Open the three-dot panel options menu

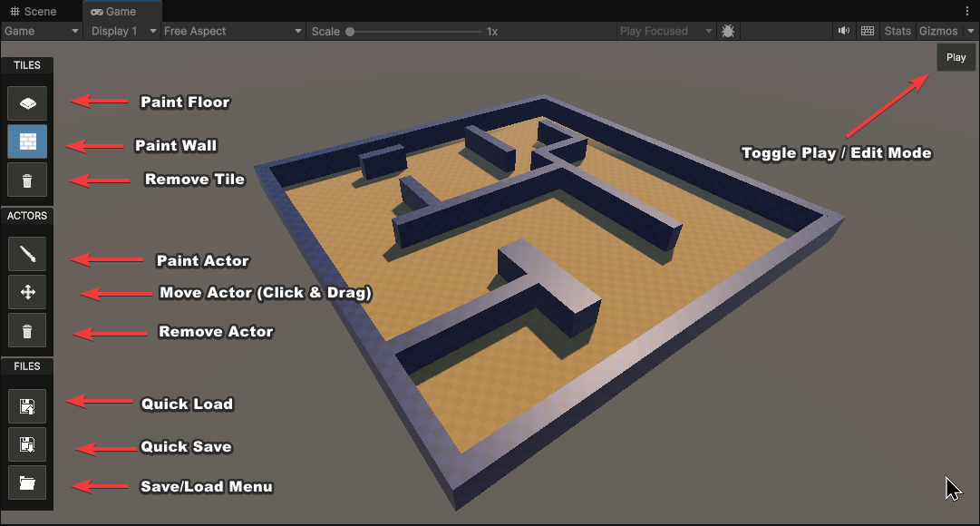(967, 11)
